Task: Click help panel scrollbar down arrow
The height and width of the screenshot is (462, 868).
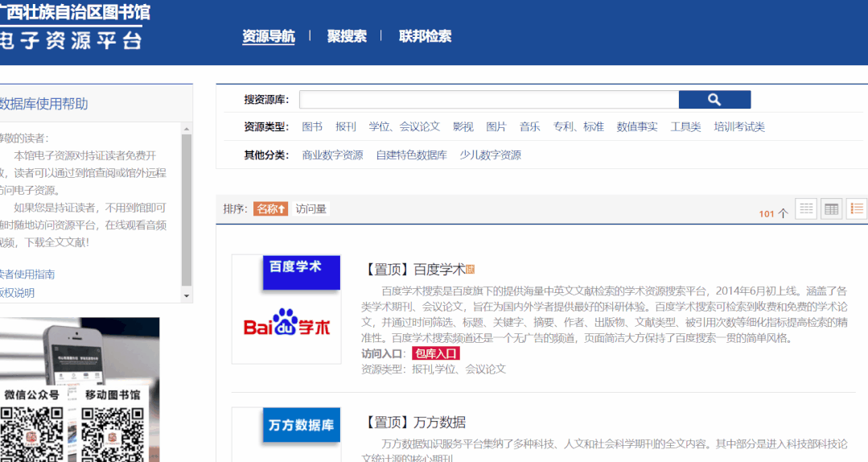Action: pos(187,296)
